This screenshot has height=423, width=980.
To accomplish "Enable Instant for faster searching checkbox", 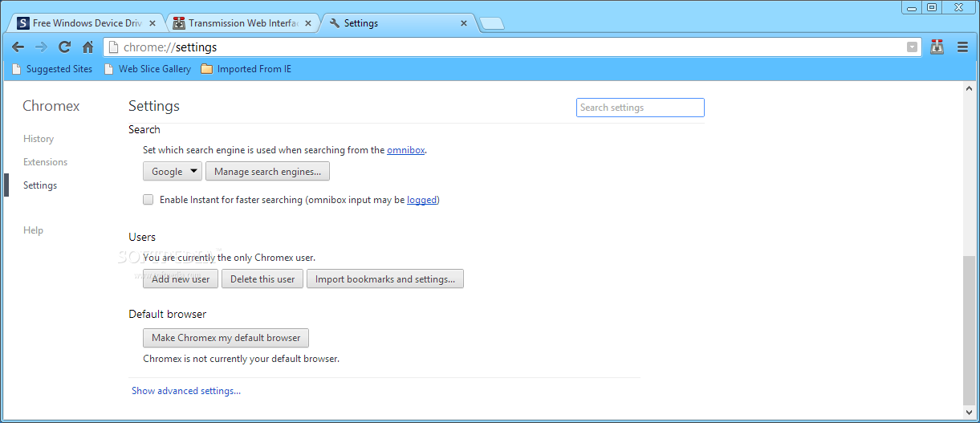I will [x=148, y=200].
